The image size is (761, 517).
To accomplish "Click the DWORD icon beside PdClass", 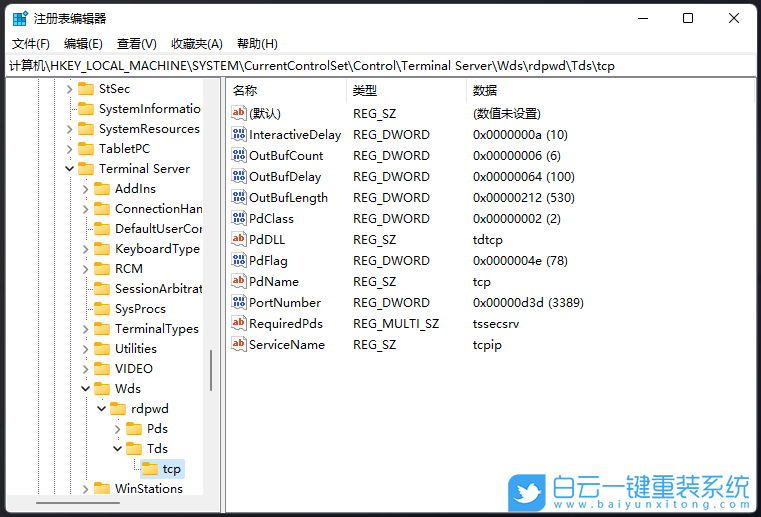I will 239,218.
